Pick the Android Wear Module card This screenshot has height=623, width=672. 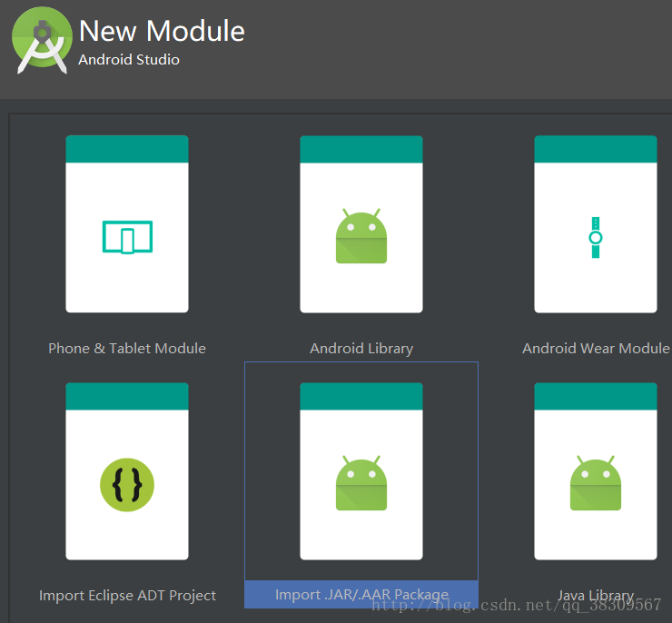pos(596,224)
